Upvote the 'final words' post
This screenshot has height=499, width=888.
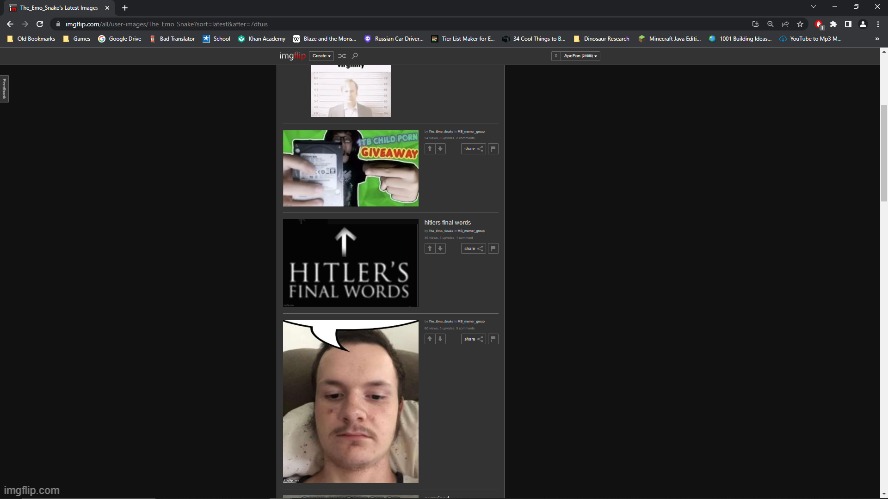(430, 249)
